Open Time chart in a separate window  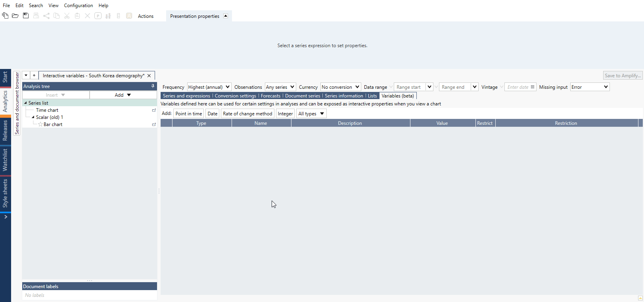coord(154,110)
